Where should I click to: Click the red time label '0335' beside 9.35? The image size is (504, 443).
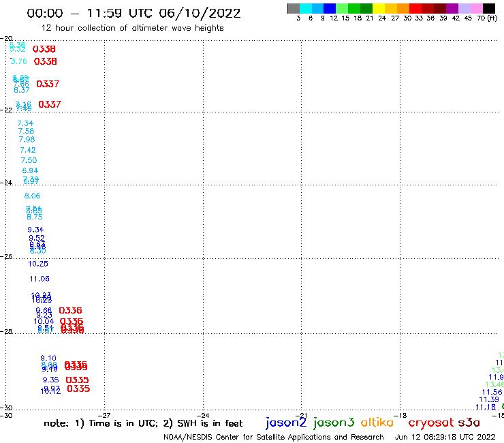point(77,380)
